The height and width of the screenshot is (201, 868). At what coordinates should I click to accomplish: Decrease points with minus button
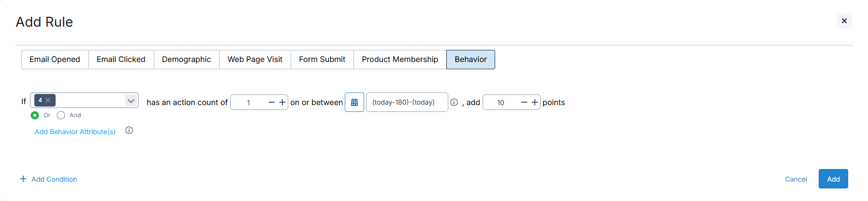pos(524,102)
